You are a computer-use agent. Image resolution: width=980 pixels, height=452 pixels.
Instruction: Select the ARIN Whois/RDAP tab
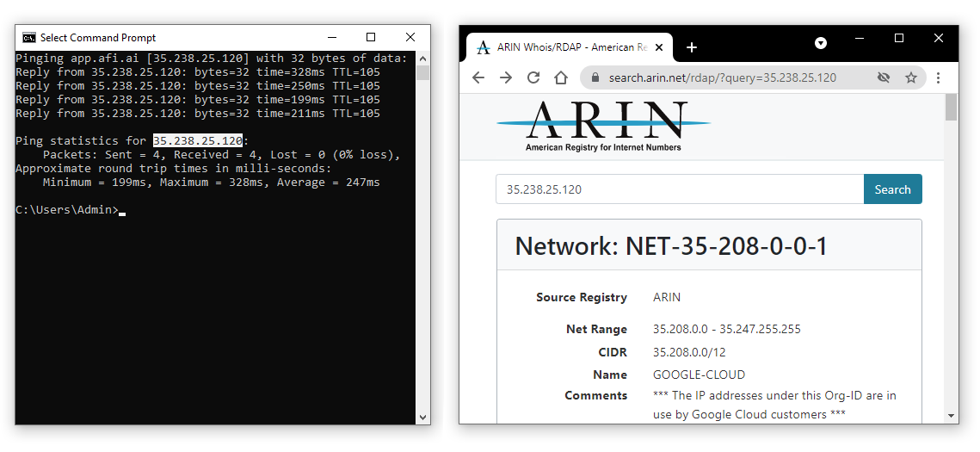tap(570, 47)
